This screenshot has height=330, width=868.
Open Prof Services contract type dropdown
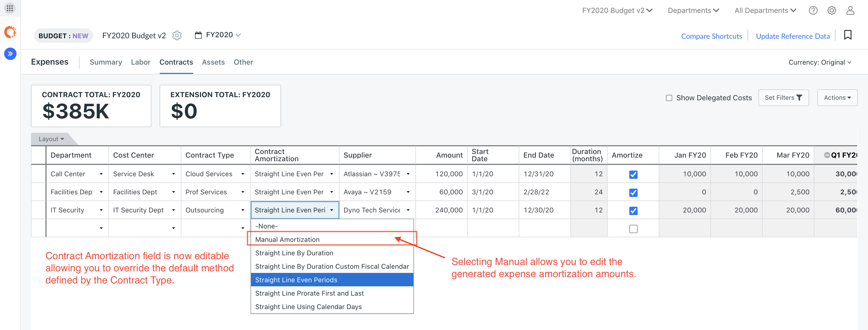pos(243,192)
